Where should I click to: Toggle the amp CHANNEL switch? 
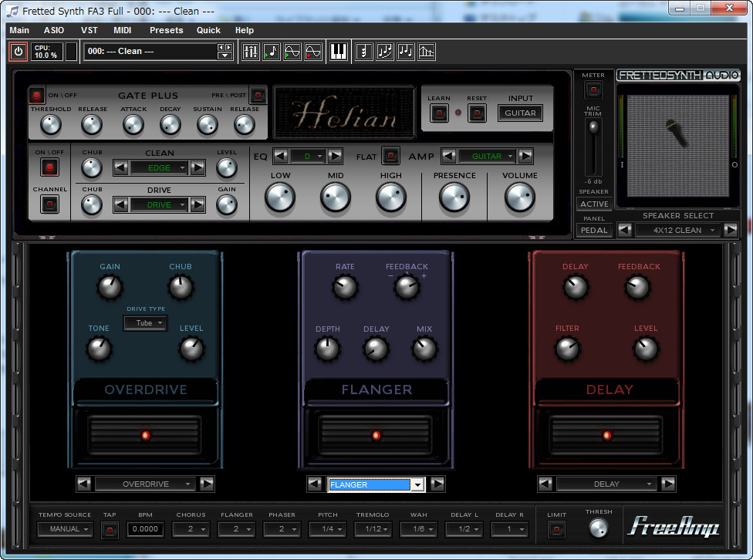[49, 204]
